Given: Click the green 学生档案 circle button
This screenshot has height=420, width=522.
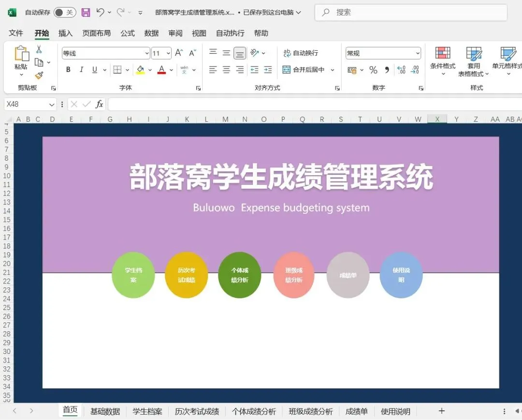Looking at the screenshot, I should [133, 275].
